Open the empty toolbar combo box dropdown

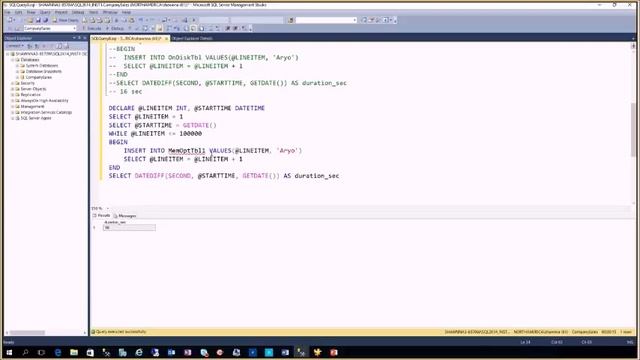click(x=354, y=20)
